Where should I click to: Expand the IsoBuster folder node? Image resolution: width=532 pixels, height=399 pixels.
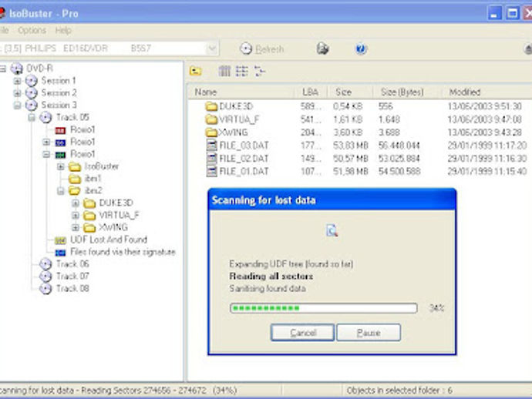[60, 167]
